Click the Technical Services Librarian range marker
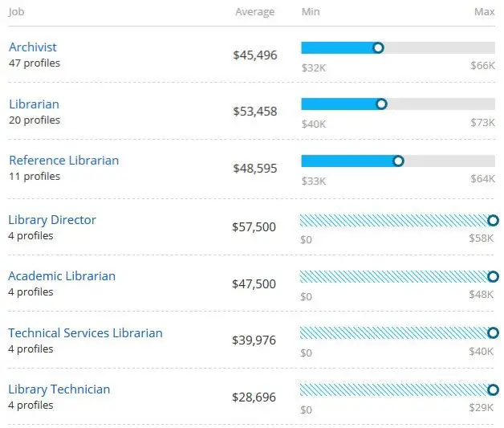Screen dimensions: 504x428 (x=493, y=333)
